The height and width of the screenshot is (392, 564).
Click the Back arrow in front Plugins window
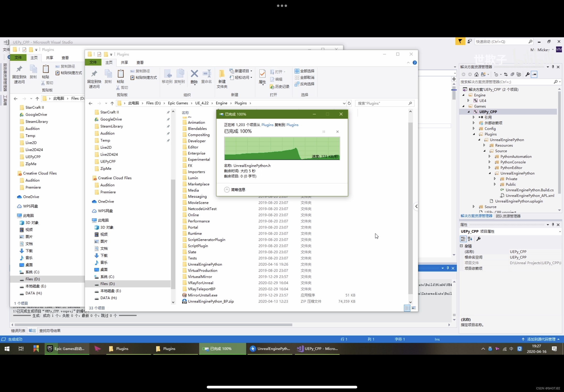90,103
